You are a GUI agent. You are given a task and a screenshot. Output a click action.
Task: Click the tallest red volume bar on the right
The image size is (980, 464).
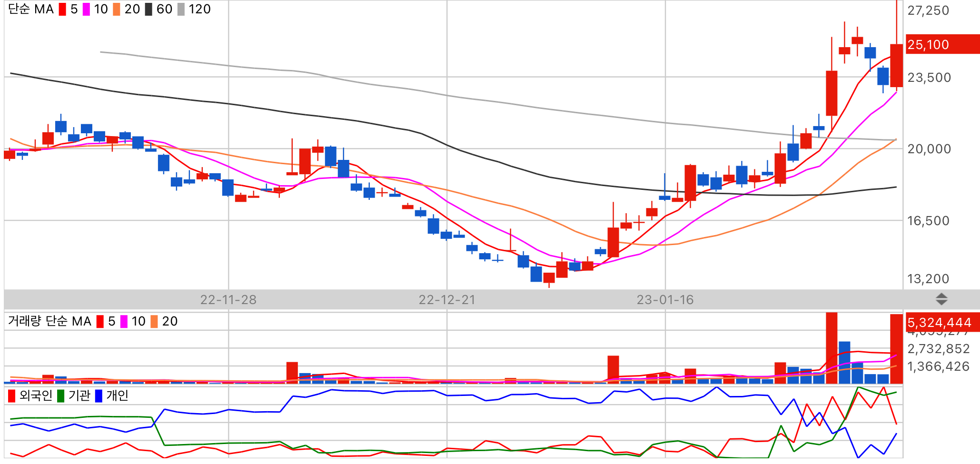point(832,348)
